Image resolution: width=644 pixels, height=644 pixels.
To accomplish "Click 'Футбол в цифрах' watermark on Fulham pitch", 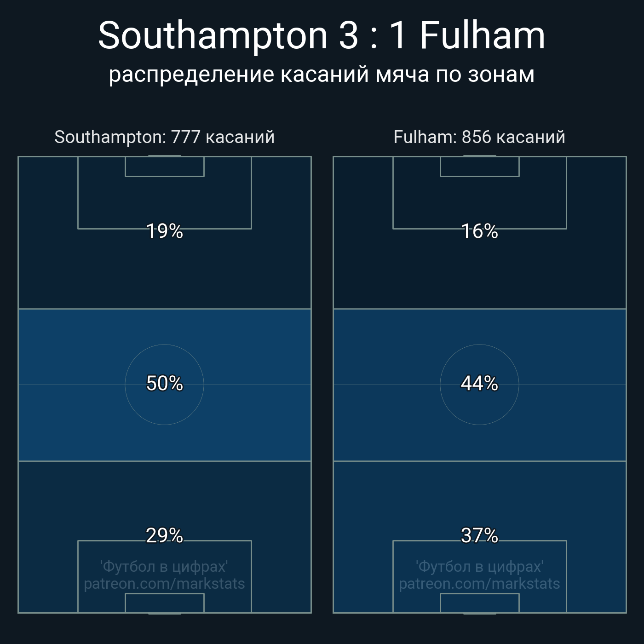I will tap(479, 567).
